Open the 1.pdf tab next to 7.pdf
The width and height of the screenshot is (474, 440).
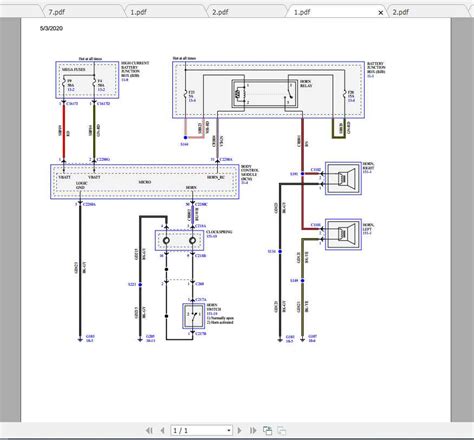138,12
